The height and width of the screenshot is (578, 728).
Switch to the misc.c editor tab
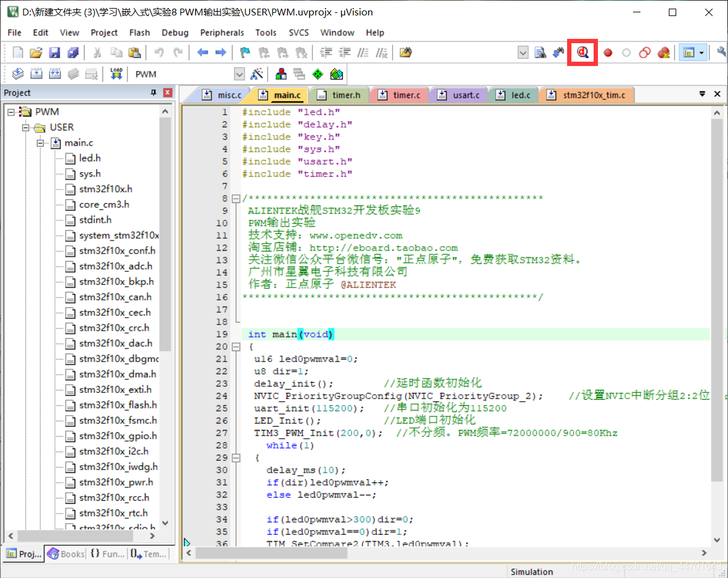click(223, 95)
